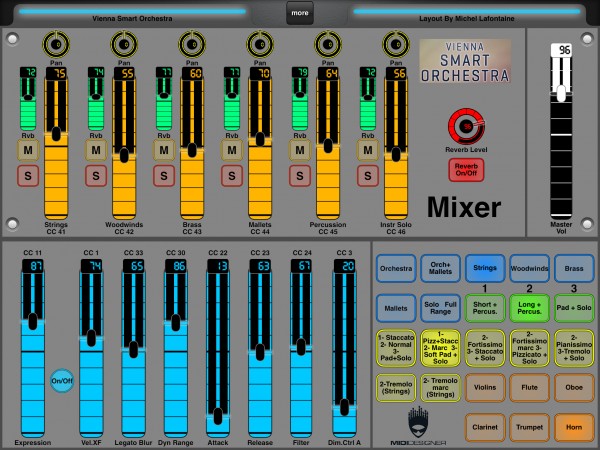Toggle the Expression On/Off round button
The width and height of the screenshot is (600, 450).
pyautogui.click(x=62, y=381)
